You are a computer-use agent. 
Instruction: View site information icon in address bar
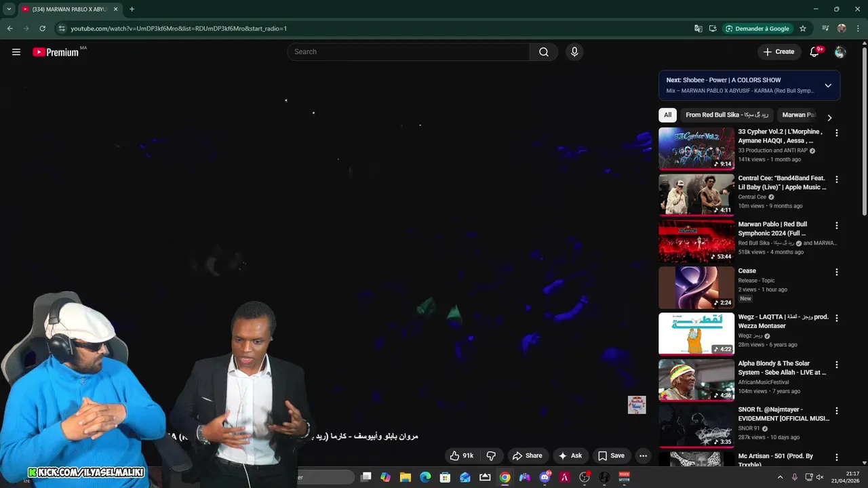pyautogui.click(x=62, y=28)
